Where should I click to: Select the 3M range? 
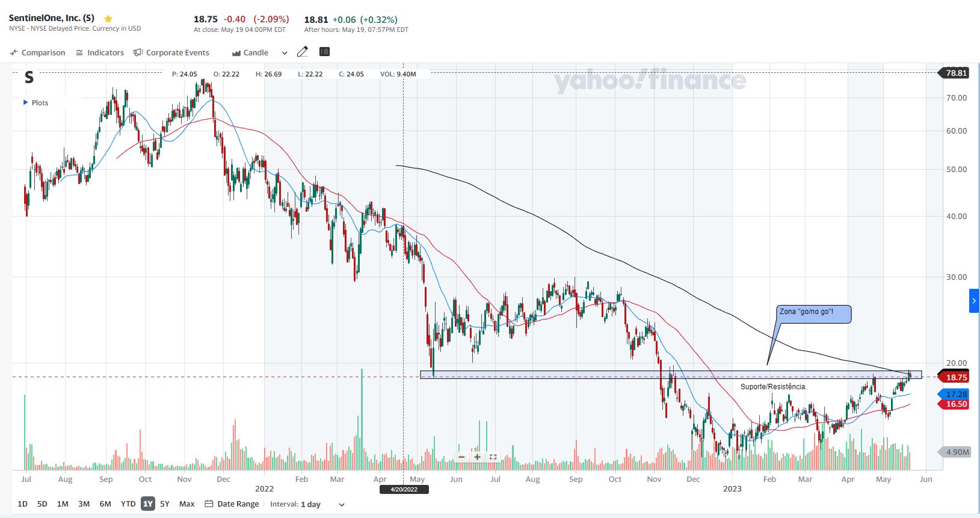pyautogui.click(x=84, y=504)
